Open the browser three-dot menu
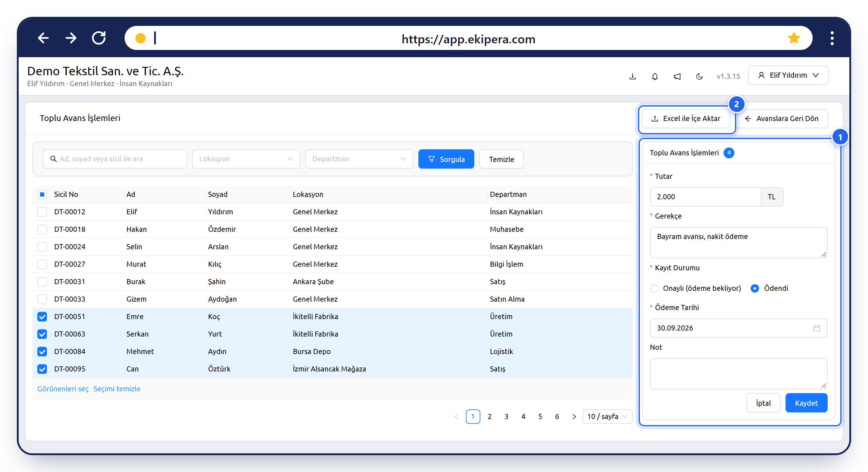 (x=832, y=38)
